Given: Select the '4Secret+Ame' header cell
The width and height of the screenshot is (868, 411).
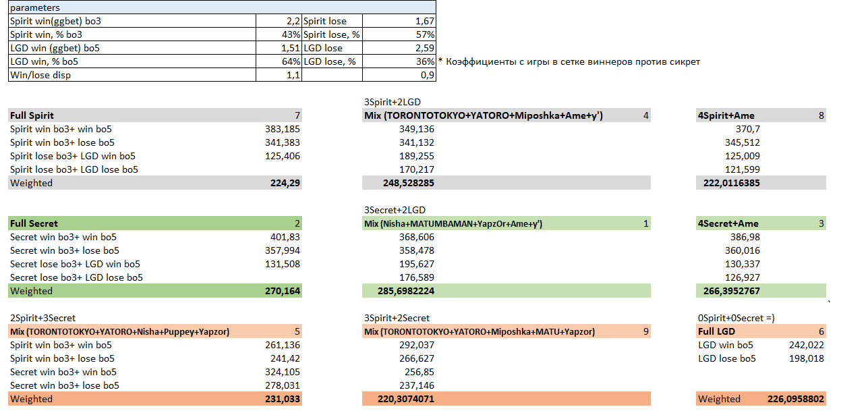Looking at the screenshot, I should tap(728, 223).
